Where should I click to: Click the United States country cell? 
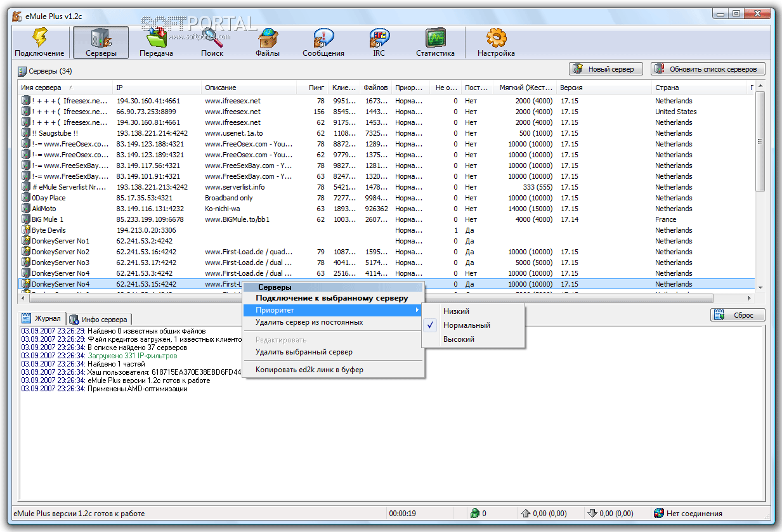pos(676,112)
